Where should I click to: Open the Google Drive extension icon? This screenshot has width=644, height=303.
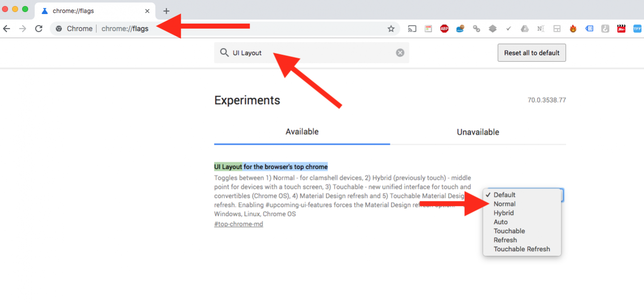click(x=525, y=29)
